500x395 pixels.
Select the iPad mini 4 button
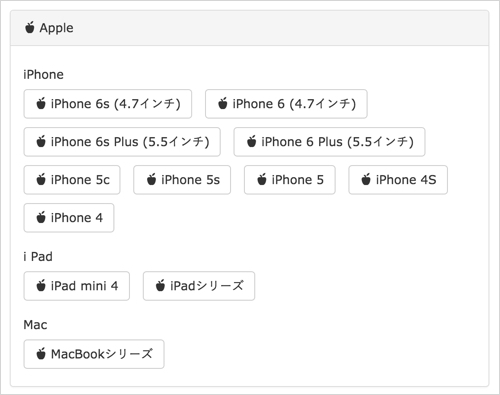[x=77, y=286]
